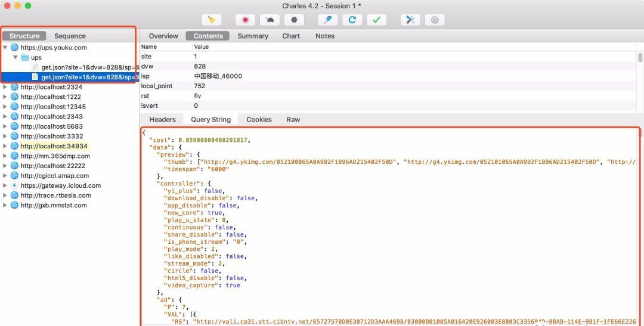Collapse the https://ups.youku.com tree node
This screenshot has width=644, height=326.
5,47
